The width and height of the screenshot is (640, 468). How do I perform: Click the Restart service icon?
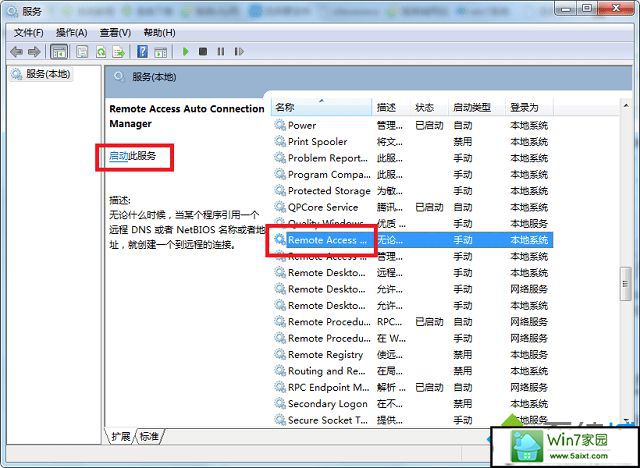pyautogui.click(x=239, y=52)
